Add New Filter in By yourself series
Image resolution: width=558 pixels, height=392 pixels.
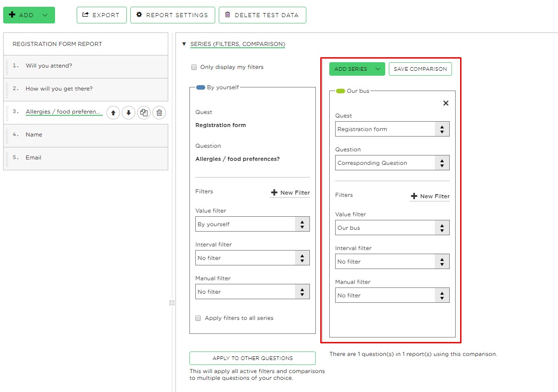(x=290, y=193)
